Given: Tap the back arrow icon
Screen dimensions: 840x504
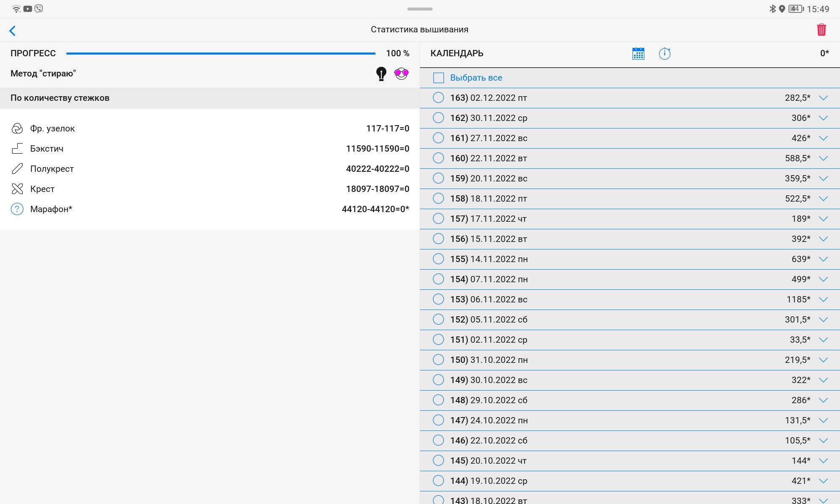Looking at the screenshot, I should pos(12,31).
